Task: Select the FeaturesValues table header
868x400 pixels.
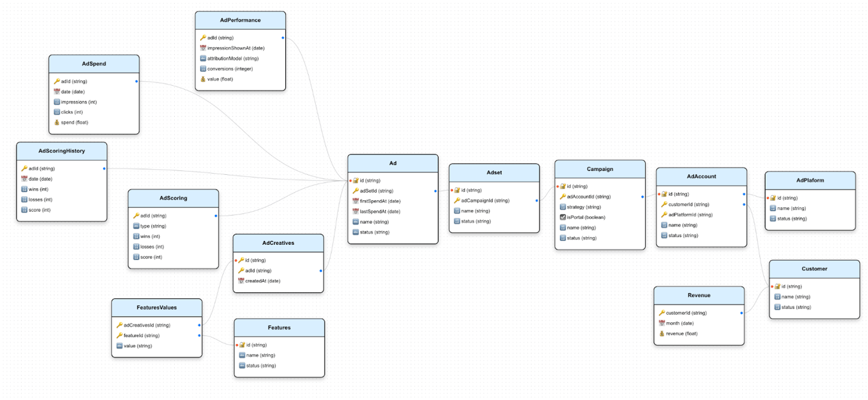Action: [157, 307]
